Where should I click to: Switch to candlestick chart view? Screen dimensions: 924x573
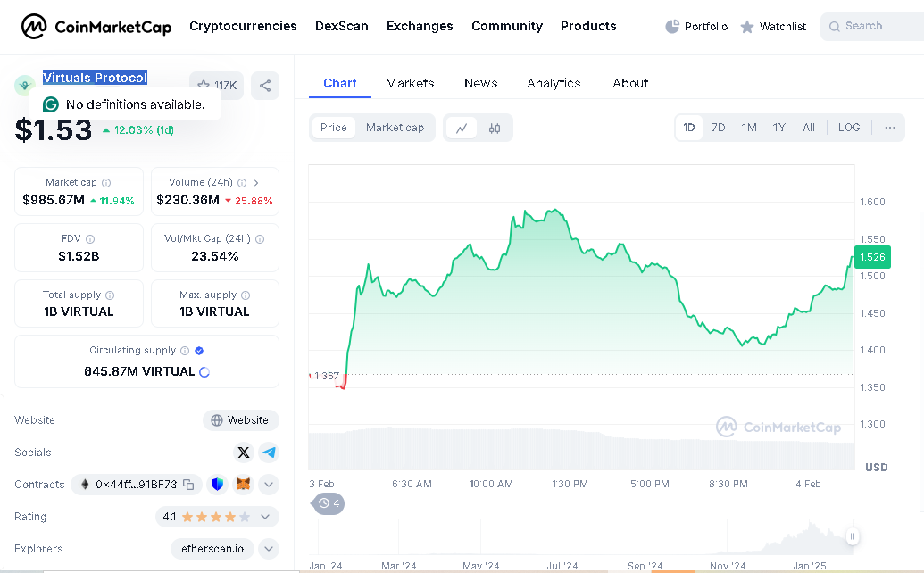click(495, 128)
